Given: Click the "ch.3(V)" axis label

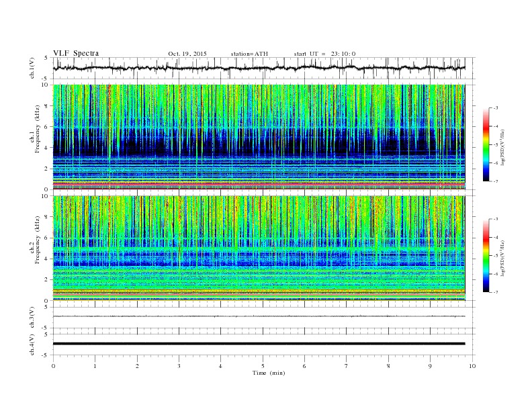Looking at the screenshot, I should [32, 318].
